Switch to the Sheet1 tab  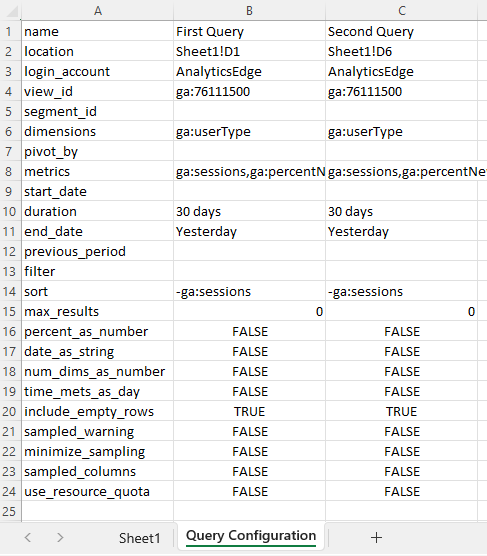(139, 538)
